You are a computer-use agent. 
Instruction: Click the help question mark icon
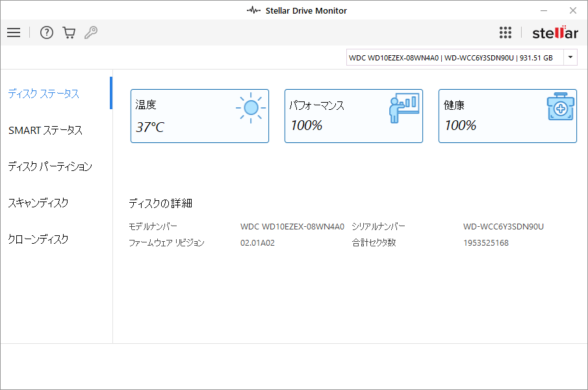(47, 32)
